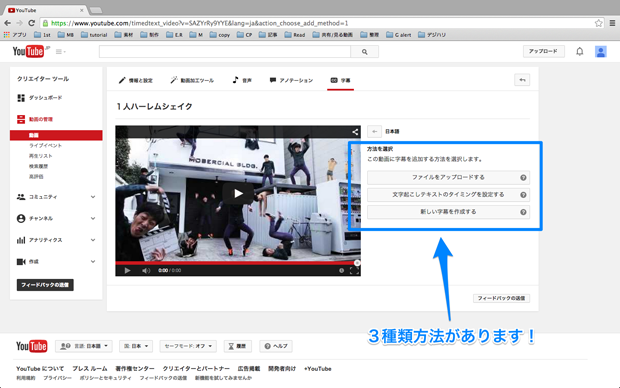The width and height of the screenshot is (620, 388).
Task: Click the return arrow button beside the tabs
Action: 522,80
